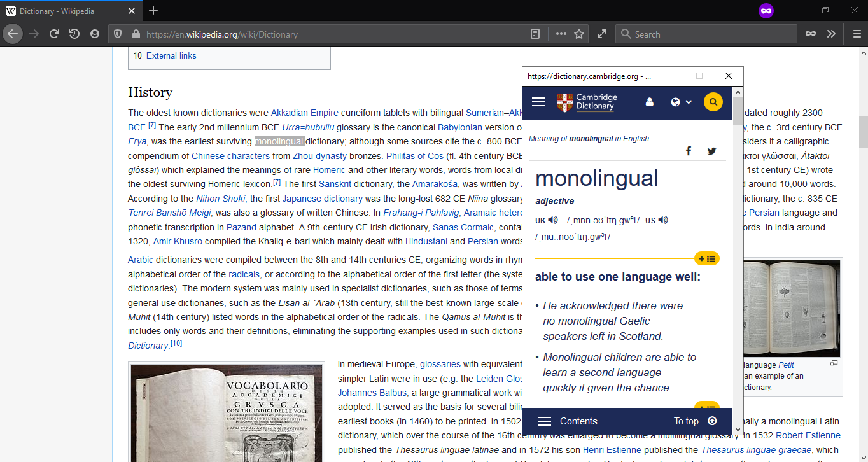Open the Cambridge user account icon
This screenshot has width=868, height=462.
(x=650, y=102)
